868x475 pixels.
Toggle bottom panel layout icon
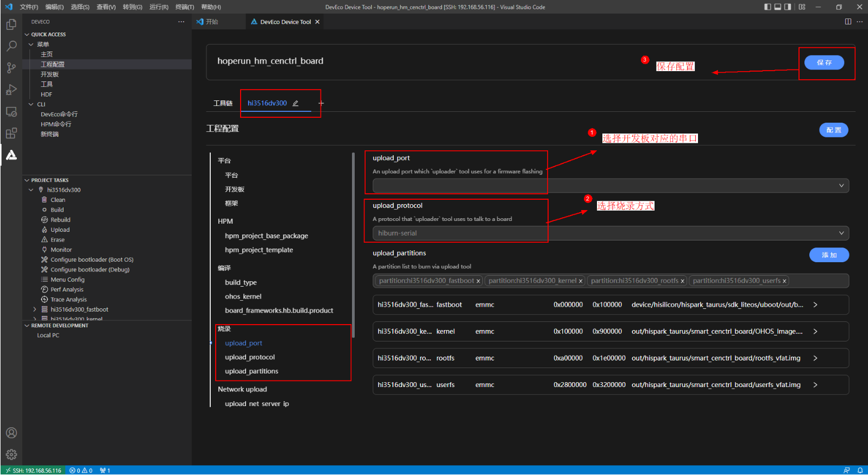(778, 7)
